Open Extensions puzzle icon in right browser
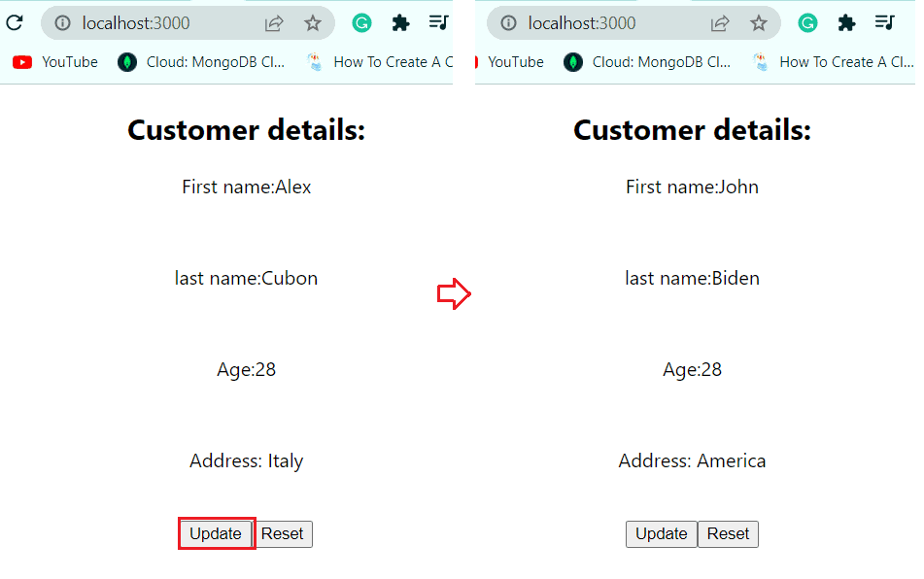The image size is (924, 579). [847, 23]
